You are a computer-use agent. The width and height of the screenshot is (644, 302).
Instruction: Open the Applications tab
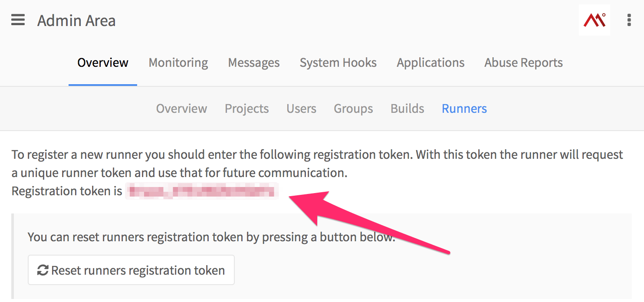click(x=430, y=63)
